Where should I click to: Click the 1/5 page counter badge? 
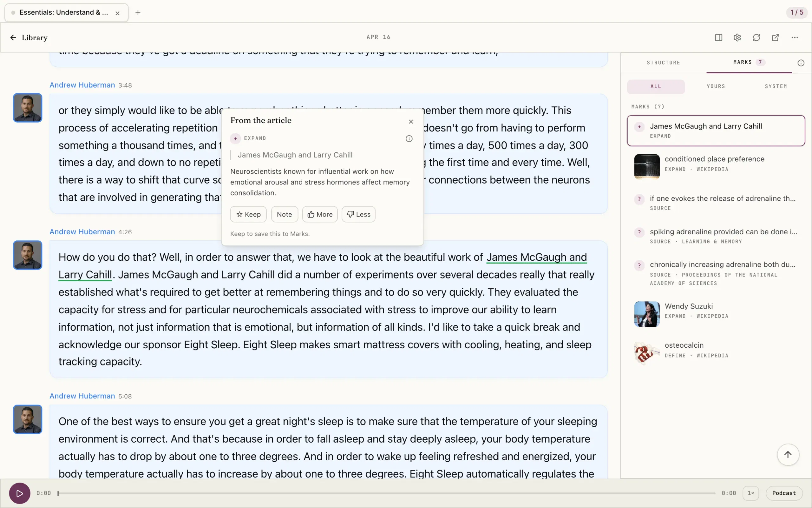[x=796, y=12]
